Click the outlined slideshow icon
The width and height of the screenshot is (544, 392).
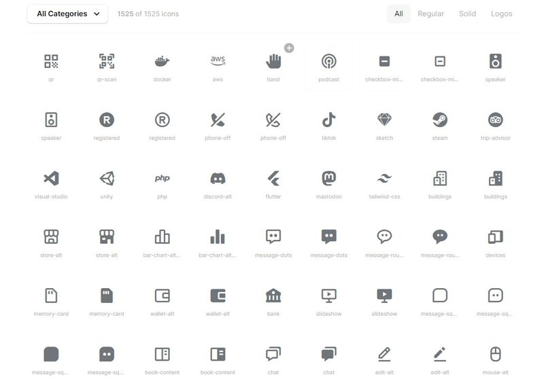tap(329, 296)
